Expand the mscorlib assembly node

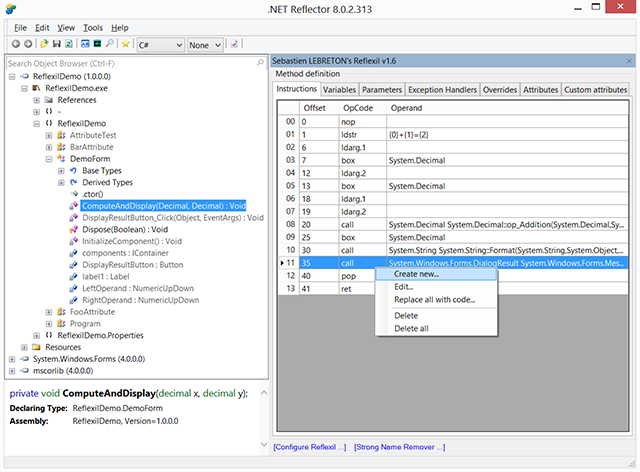(x=12, y=371)
